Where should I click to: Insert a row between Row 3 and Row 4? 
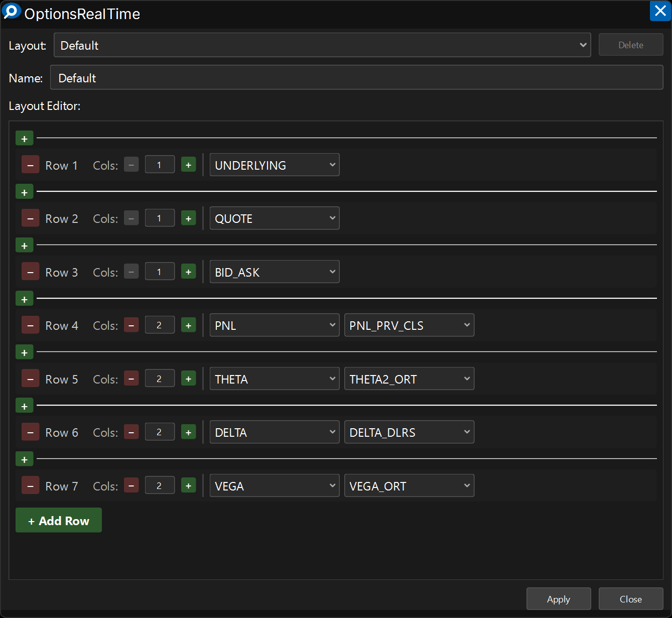coord(24,299)
